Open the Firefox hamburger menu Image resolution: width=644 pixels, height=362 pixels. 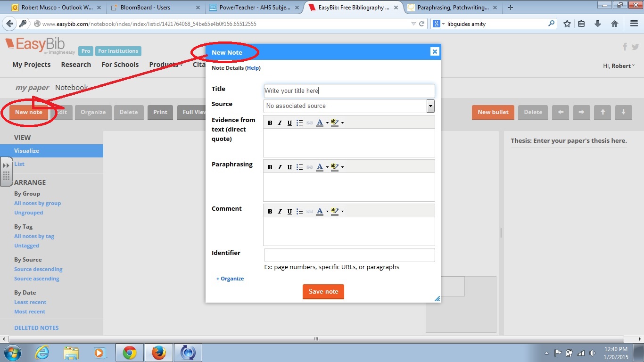tap(634, 24)
